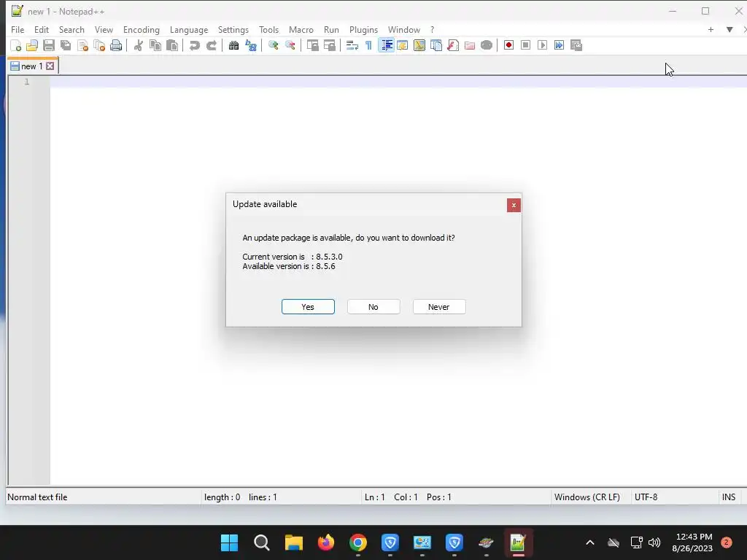Click the Playback macro icon
Viewport: 747px width, 560px height.
[542, 45]
